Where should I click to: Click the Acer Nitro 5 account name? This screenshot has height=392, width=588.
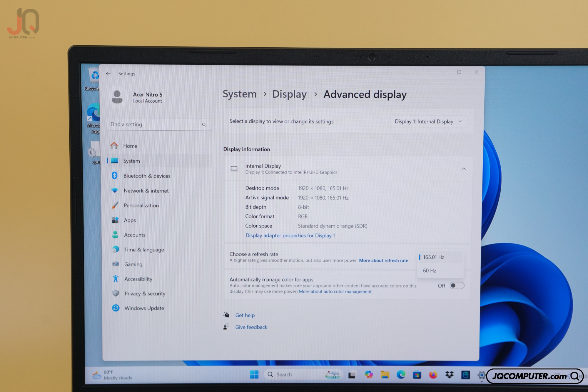[x=148, y=94]
